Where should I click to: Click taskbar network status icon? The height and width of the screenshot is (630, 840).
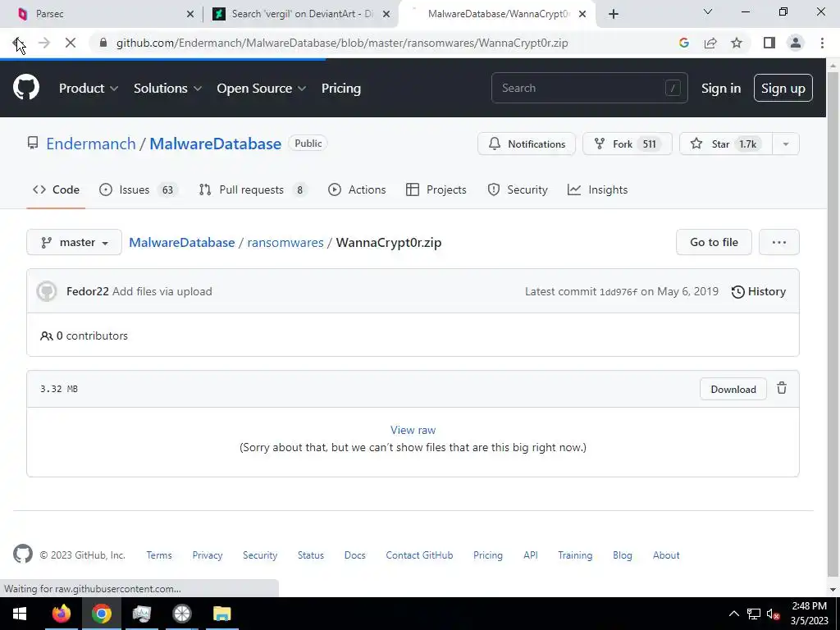tap(754, 614)
